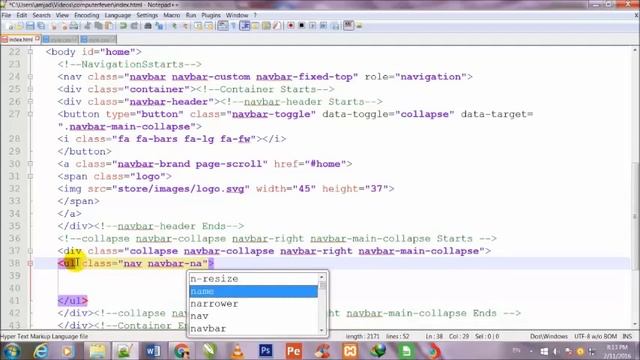Viewport: 640px width, 360px height.
Task: Collapse ul fold marker on line 38
Action: point(30,263)
